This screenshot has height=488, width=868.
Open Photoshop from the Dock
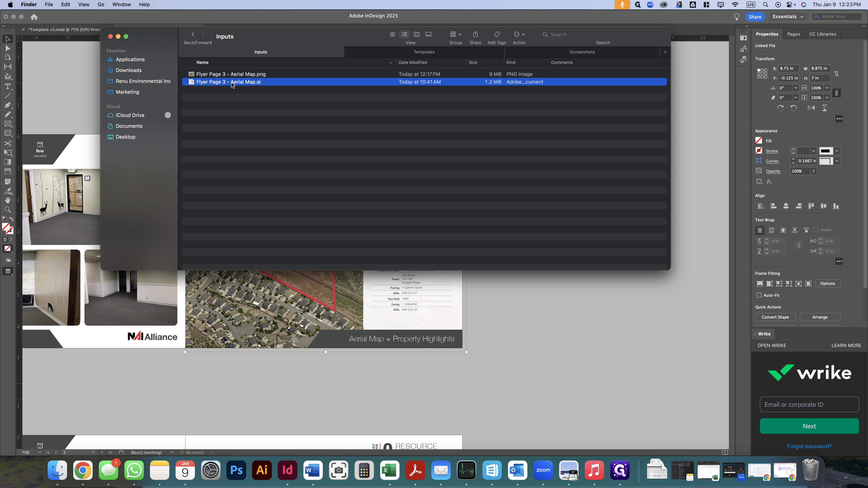pyautogui.click(x=236, y=470)
